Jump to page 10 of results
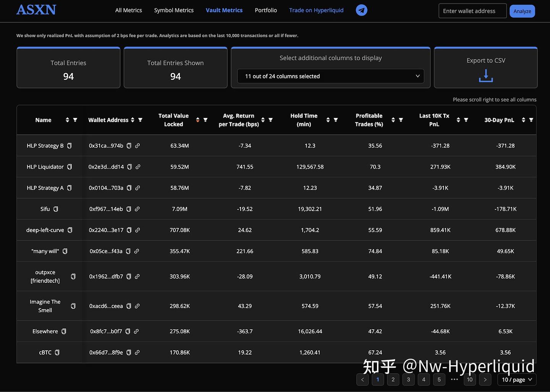 coord(470,379)
